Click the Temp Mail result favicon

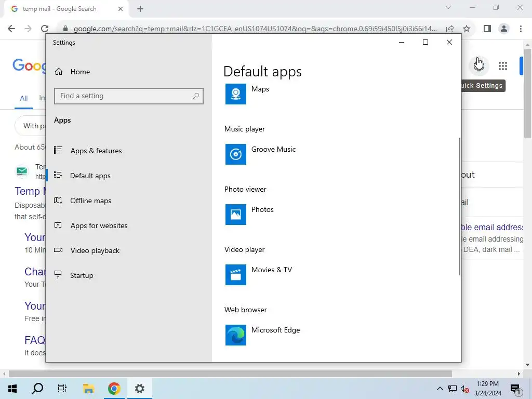point(22,171)
